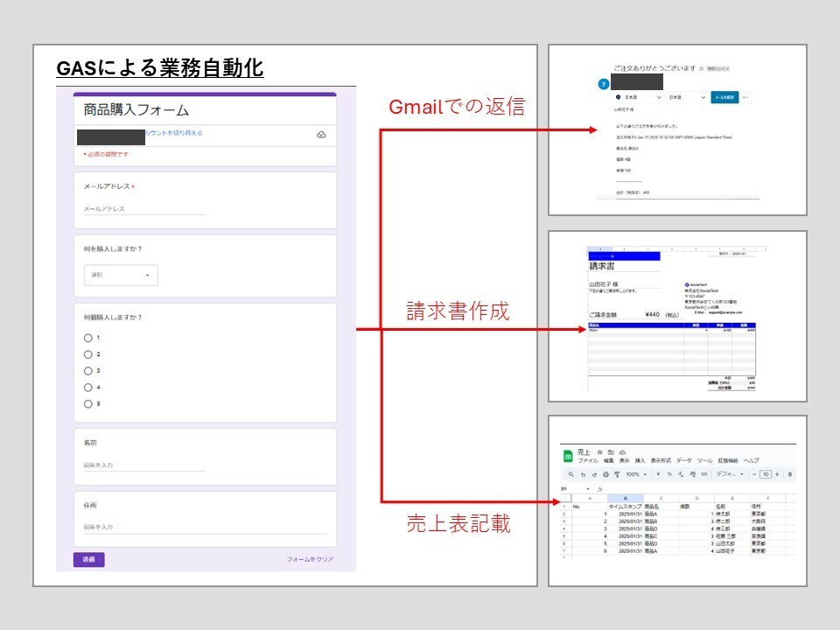Select the paint format tool in Sheets
This screenshot has width=840, height=630.
(x=617, y=474)
